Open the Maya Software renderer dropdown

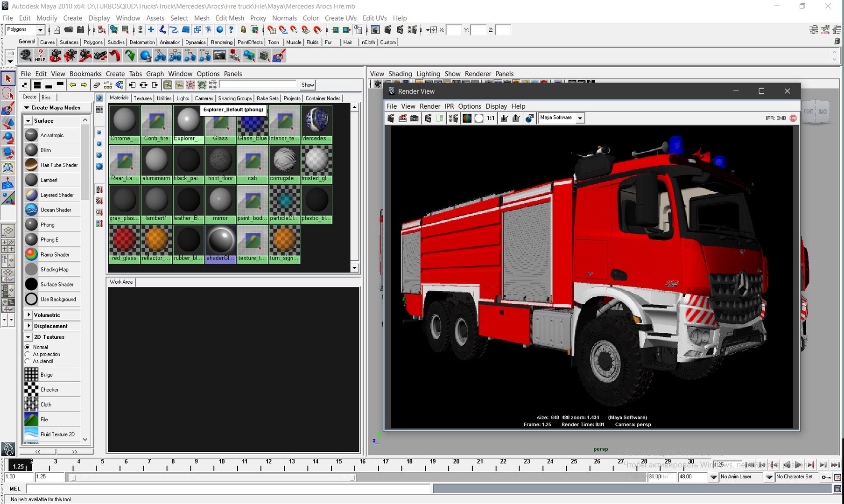(580, 118)
